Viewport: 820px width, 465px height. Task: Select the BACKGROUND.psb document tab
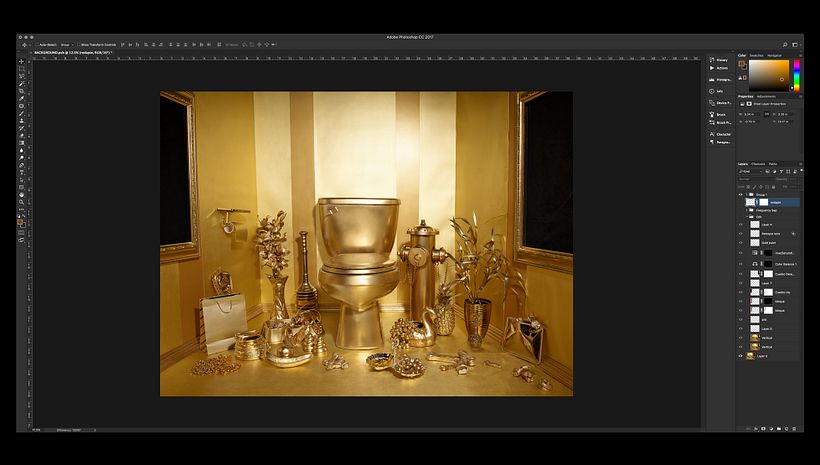(x=71, y=53)
